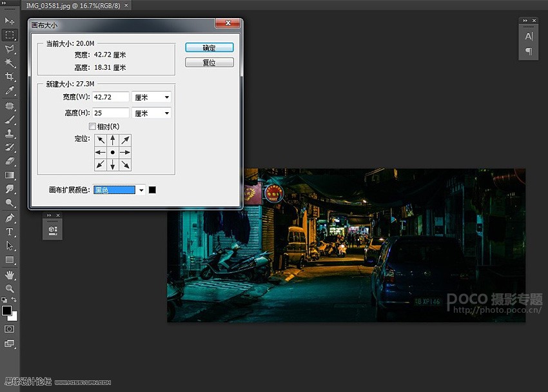548x392 pixels.
Task: Anchor canvas to top-right
Action: click(125, 140)
